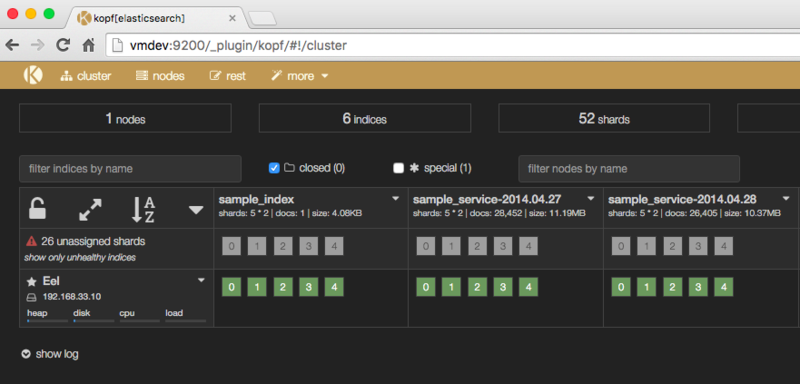The image size is (800, 384).
Task: Open the nodes page in navbar
Action: tap(160, 76)
